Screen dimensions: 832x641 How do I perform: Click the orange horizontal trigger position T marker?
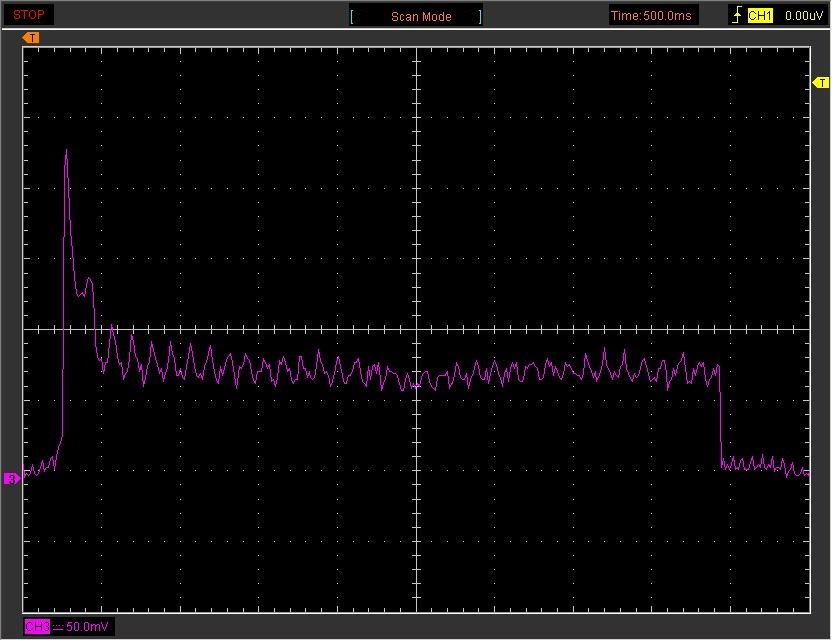pos(31,38)
